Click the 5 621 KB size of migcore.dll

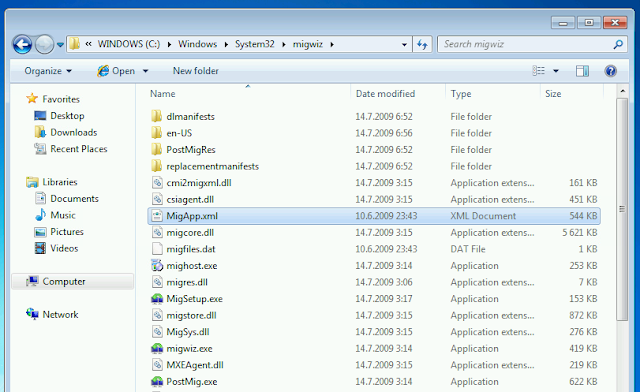[x=580, y=233]
